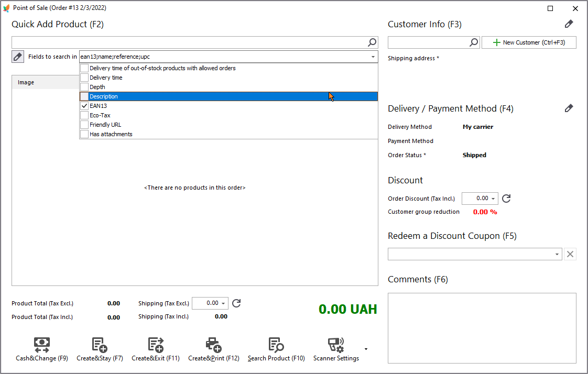Open the Scanner Settings dropdown arrow
Screen dimensions: 588x374
point(366,349)
